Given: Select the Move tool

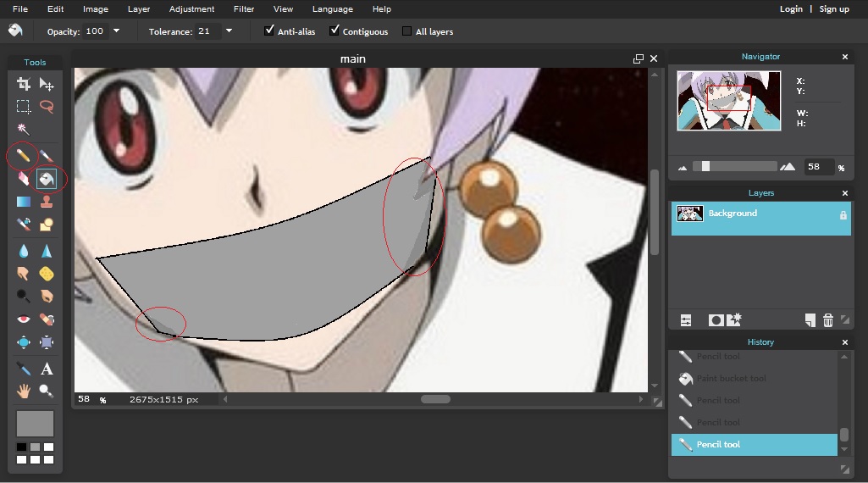Looking at the screenshot, I should (47, 84).
